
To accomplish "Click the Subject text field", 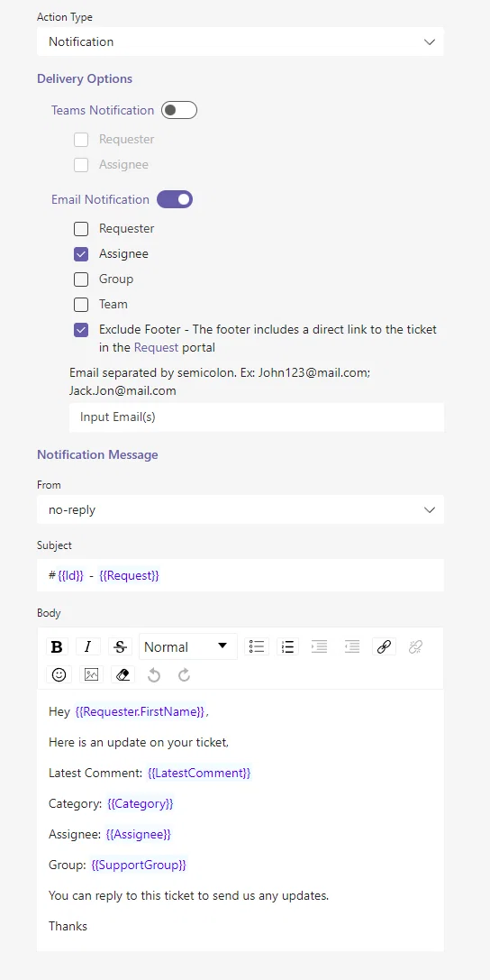I will click(240, 575).
